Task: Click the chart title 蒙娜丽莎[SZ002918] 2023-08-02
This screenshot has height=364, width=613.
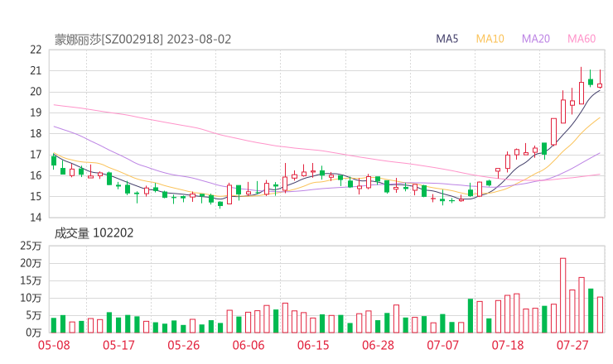Action: coord(142,39)
